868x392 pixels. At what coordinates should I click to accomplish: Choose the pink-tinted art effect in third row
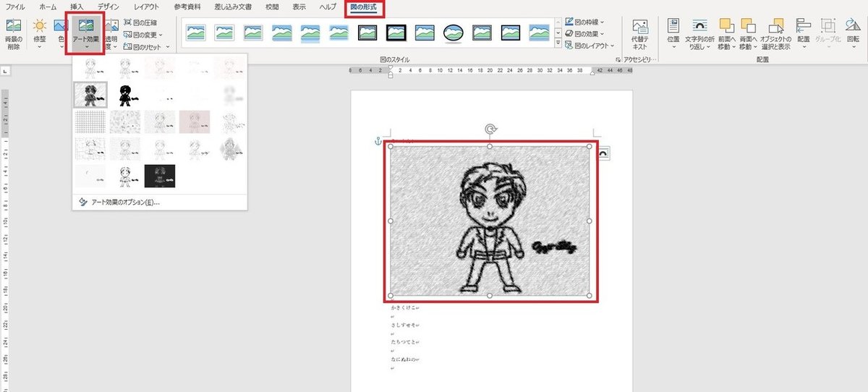click(195, 122)
